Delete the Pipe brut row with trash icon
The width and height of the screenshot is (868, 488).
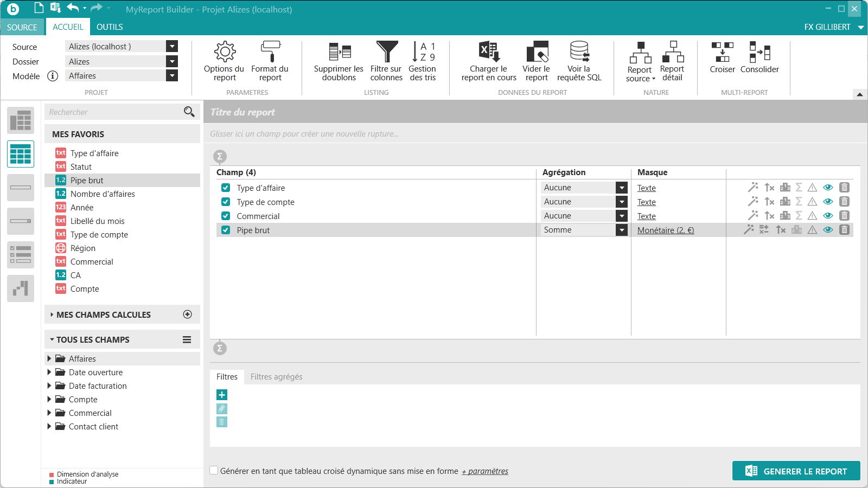tap(844, 230)
